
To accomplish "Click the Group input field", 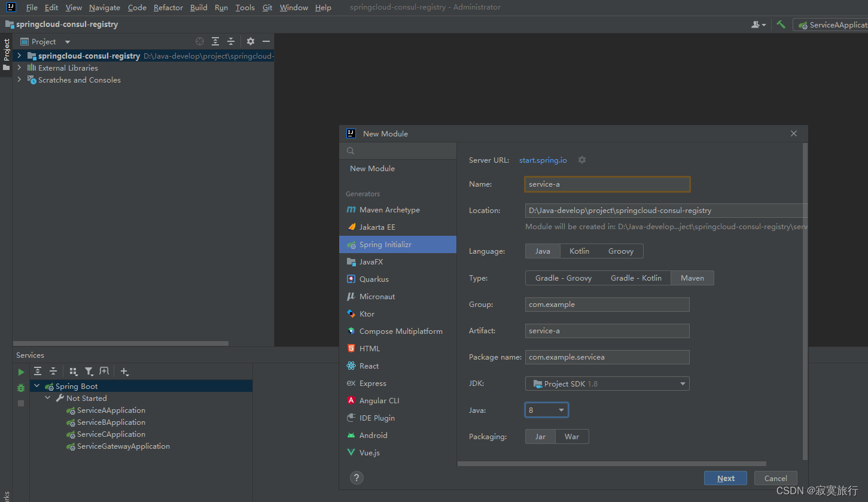I will [x=607, y=305].
